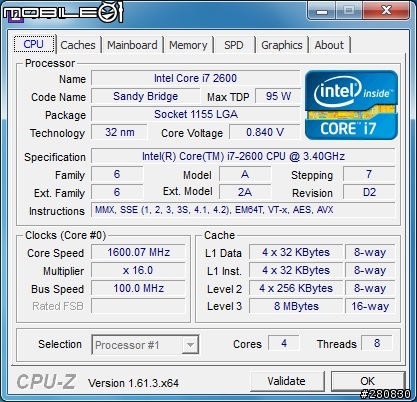Click the Ext. Family value '6'
Viewport: 417px width, 402px height.
(117, 192)
